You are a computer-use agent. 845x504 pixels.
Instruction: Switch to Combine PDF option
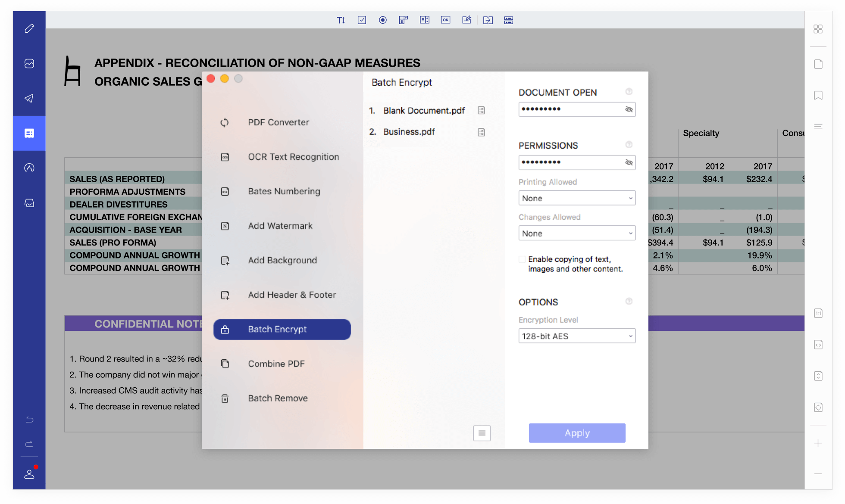(x=276, y=364)
